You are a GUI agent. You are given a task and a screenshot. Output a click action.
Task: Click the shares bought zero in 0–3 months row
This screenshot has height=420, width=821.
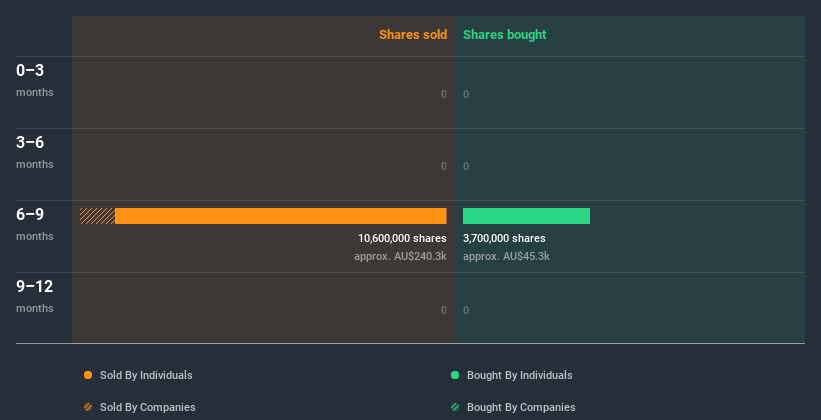coord(466,94)
